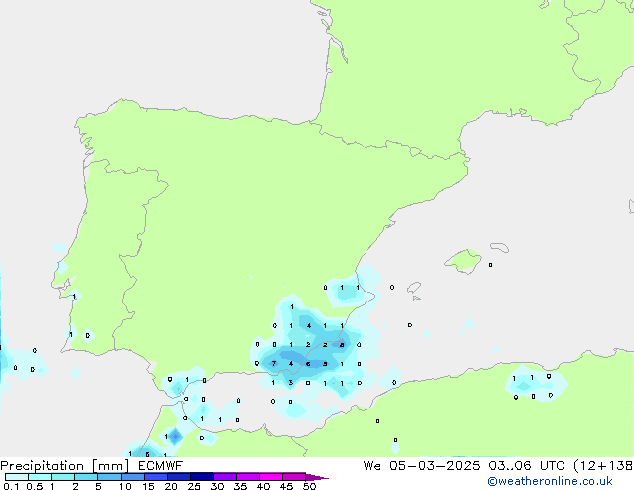Click the 30–35 mm purple legend swatch
The height and width of the screenshot is (490, 634).
[225, 477]
